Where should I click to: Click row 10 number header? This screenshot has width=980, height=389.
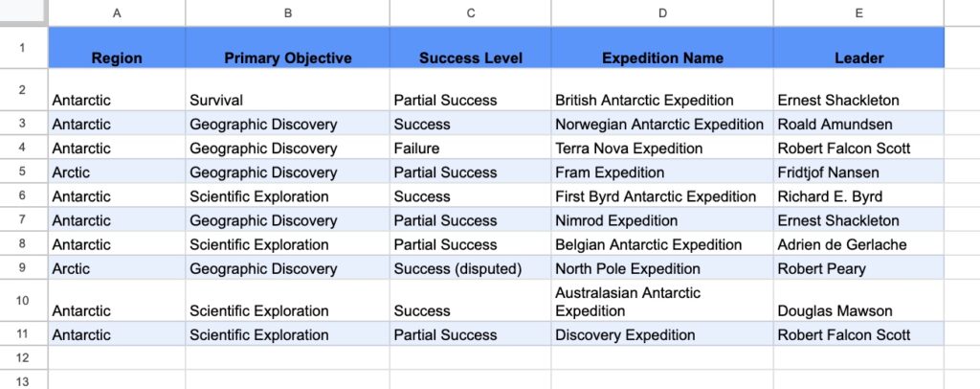23,302
